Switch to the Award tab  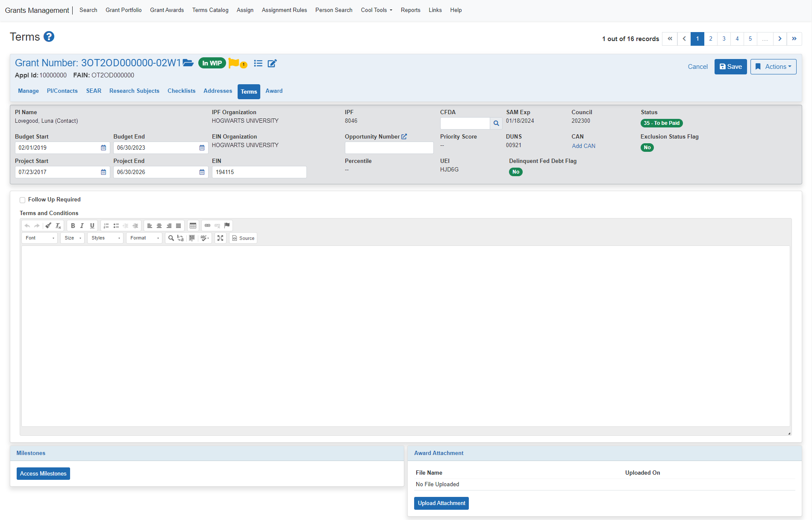(x=274, y=91)
